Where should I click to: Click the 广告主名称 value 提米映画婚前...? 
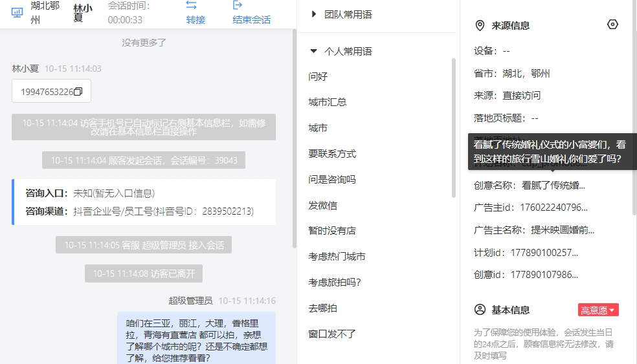[563, 230]
